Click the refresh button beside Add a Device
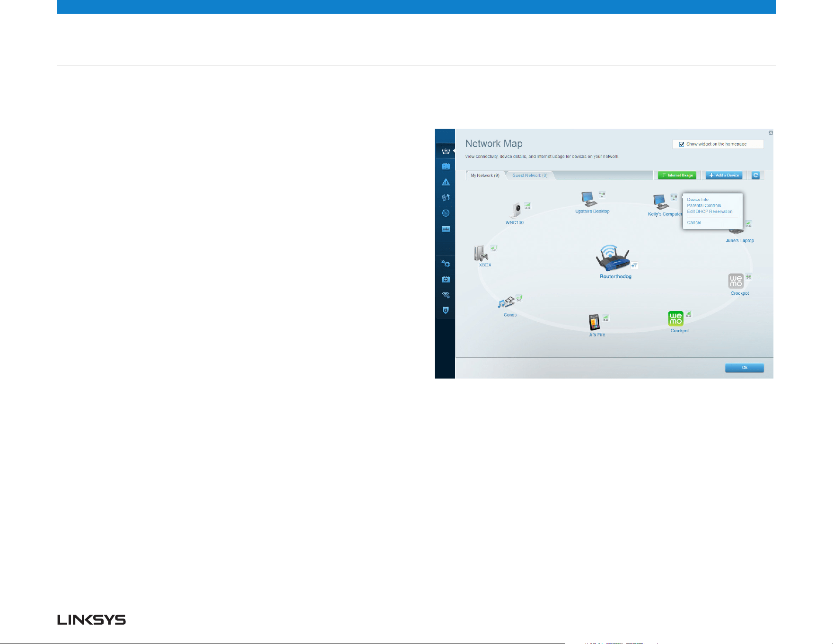 [x=756, y=176]
